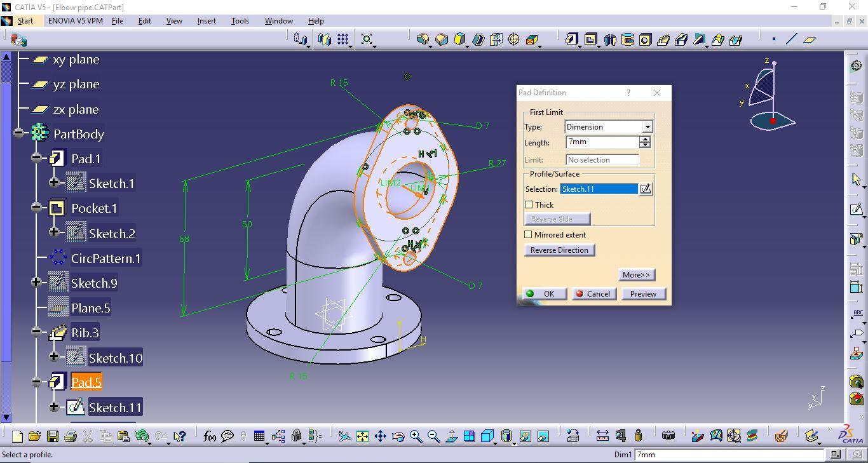Click the Length value input field
This screenshot has height=463, width=868.
602,142
